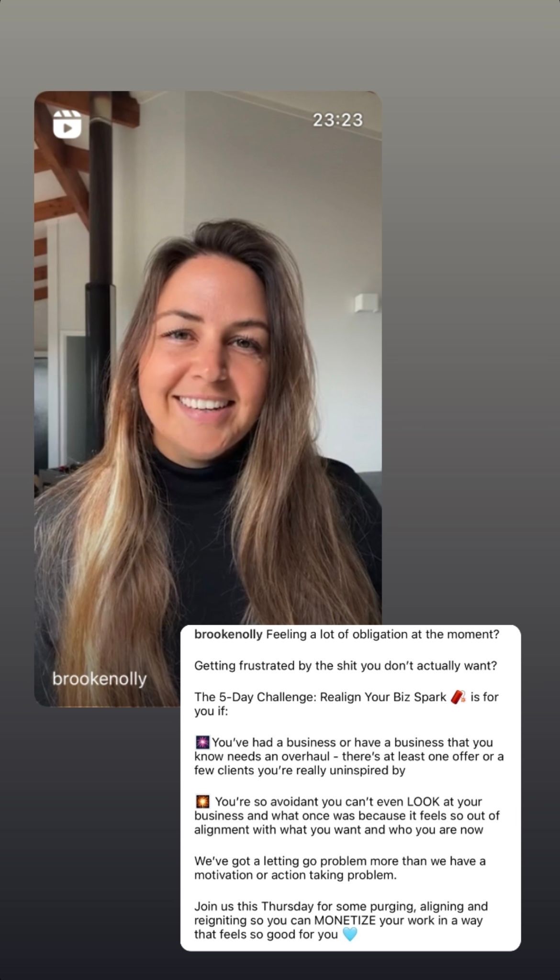Open the shared reel video thumbnail

point(208,398)
